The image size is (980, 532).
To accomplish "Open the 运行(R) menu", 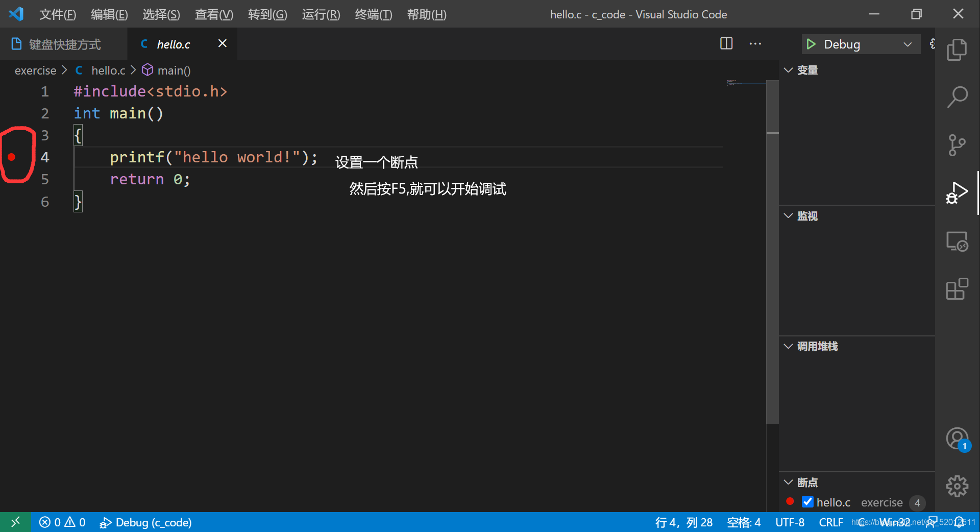I will pos(321,14).
